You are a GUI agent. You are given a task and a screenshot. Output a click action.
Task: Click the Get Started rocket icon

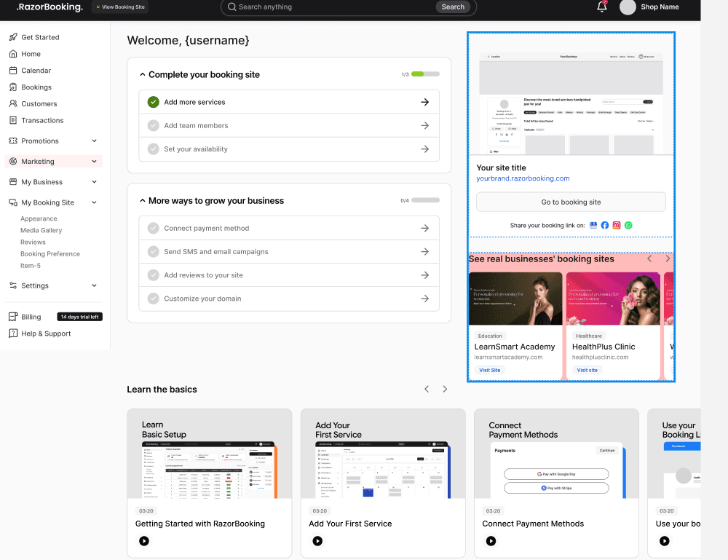point(13,37)
